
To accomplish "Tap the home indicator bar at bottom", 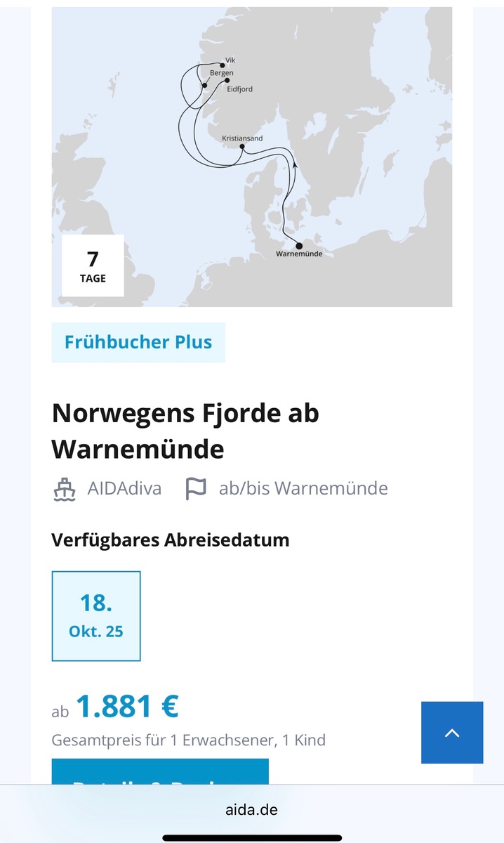I will pos(252,837).
